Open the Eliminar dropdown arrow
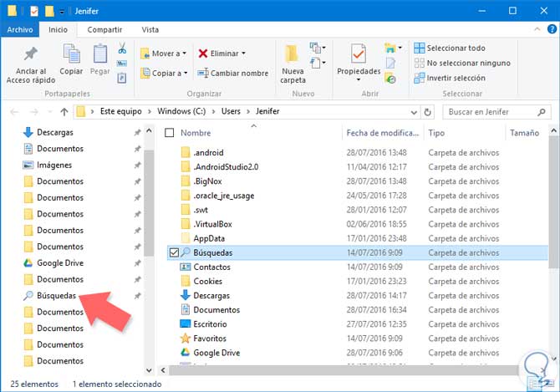 (x=243, y=53)
